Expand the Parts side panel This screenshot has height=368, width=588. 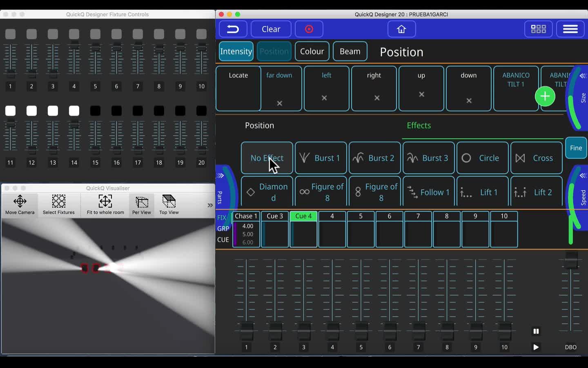[x=220, y=176]
